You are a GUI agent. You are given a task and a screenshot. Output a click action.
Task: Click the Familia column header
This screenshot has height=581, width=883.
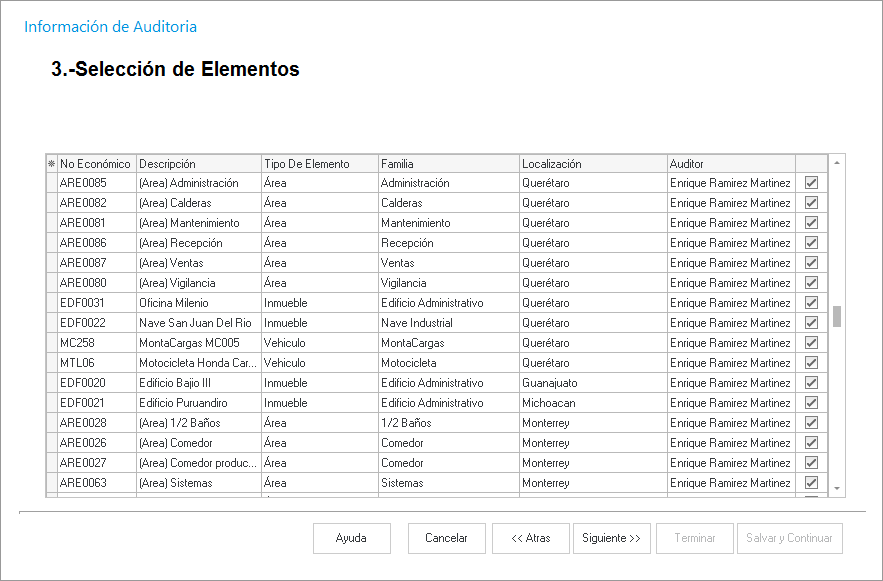[447, 164]
